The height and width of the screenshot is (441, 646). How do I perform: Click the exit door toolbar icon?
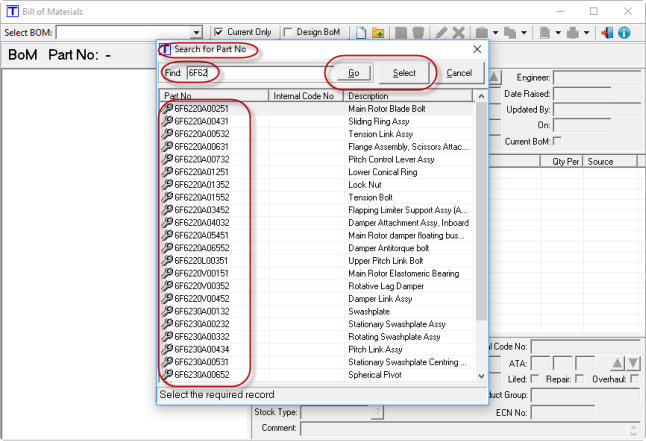606,33
